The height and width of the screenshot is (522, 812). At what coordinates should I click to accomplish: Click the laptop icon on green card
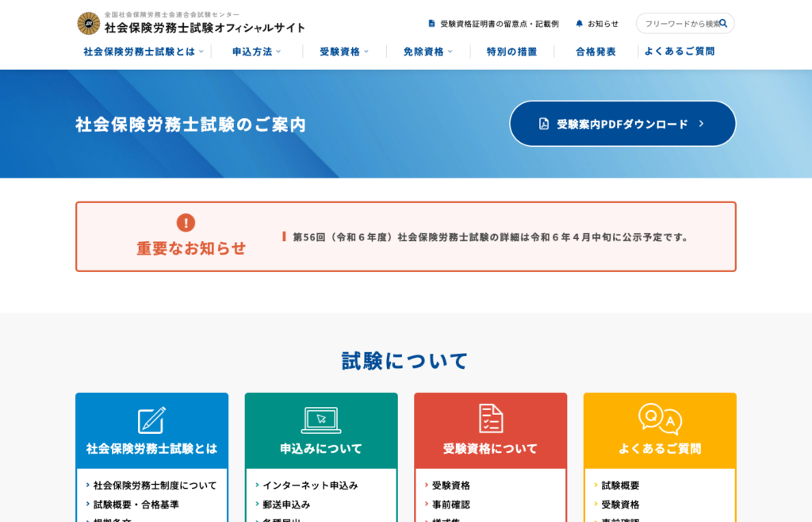click(321, 420)
